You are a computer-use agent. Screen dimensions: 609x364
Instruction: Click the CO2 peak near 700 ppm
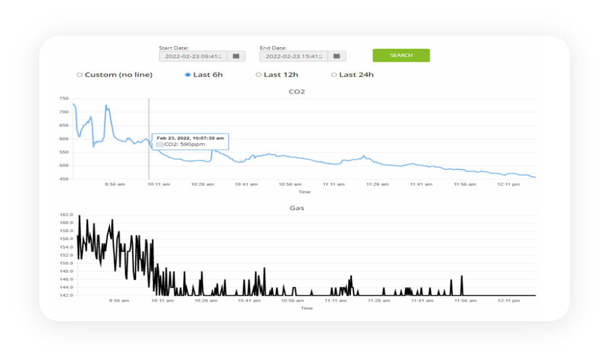106,106
